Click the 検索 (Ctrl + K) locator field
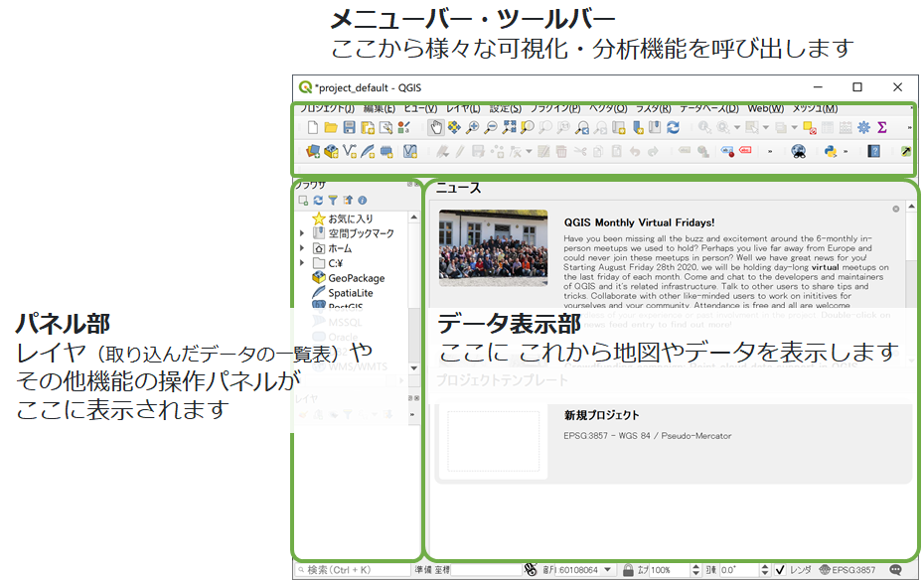 coord(353,569)
